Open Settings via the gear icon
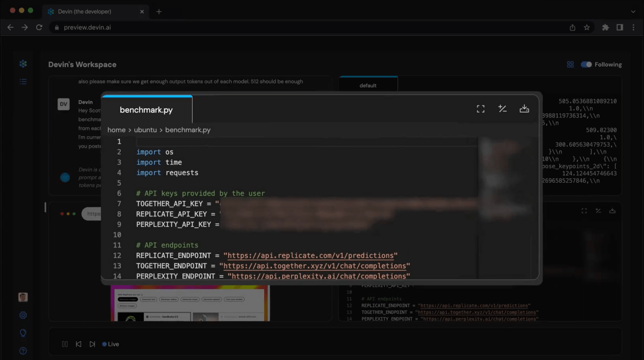The width and height of the screenshot is (644, 360). pyautogui.click(x=23, y=315)
